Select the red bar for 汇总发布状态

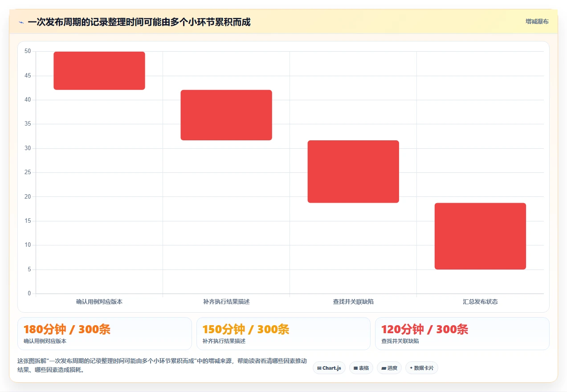coord(480,236)
